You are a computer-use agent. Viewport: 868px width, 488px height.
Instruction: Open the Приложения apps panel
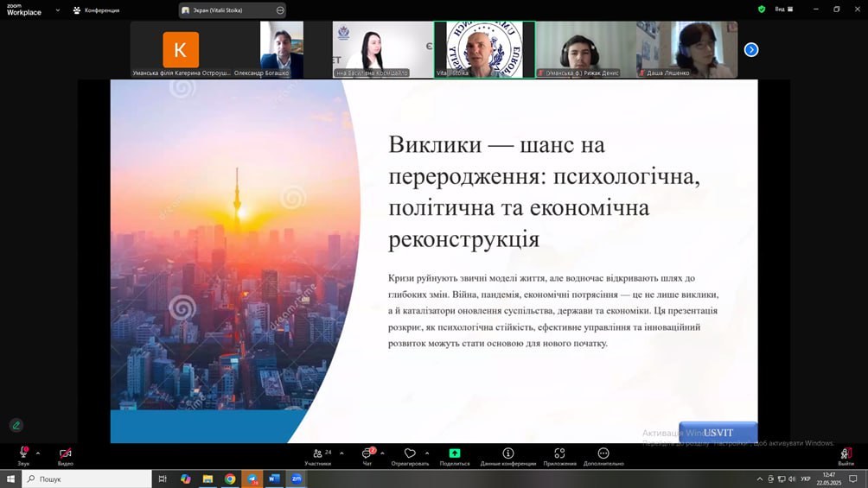pyautogui.click(x=559, y=455)
